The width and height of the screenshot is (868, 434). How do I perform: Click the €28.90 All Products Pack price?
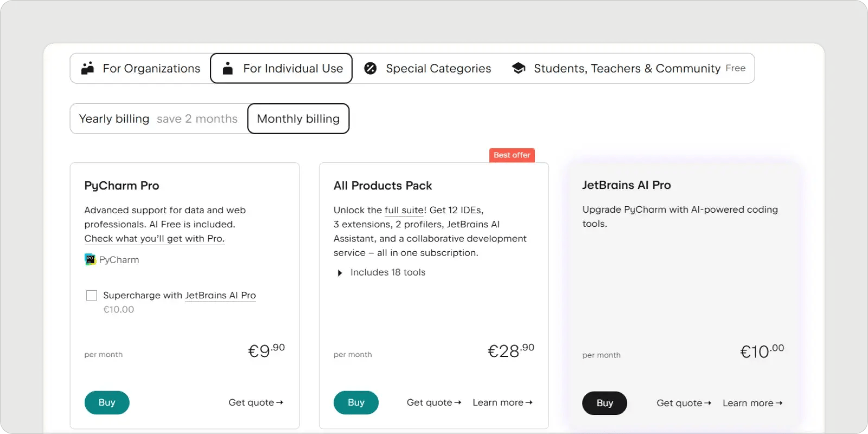[x=511, y=350]
